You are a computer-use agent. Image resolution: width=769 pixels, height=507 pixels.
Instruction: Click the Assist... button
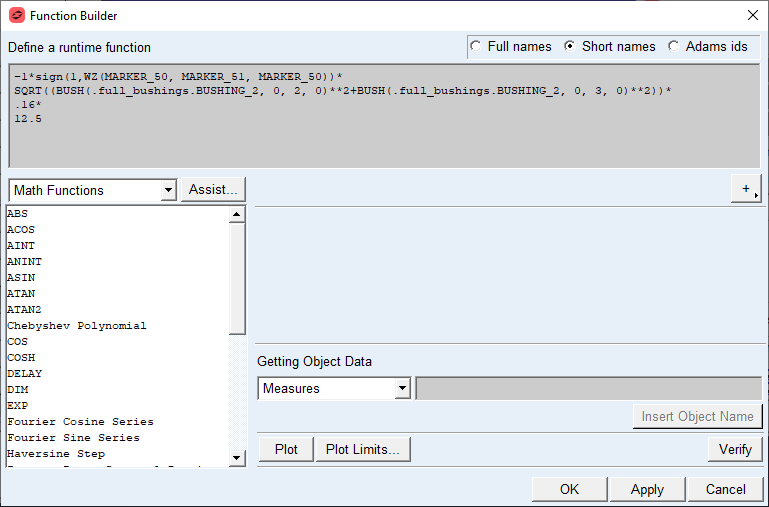pyautogui.click(x=213, y=190)
